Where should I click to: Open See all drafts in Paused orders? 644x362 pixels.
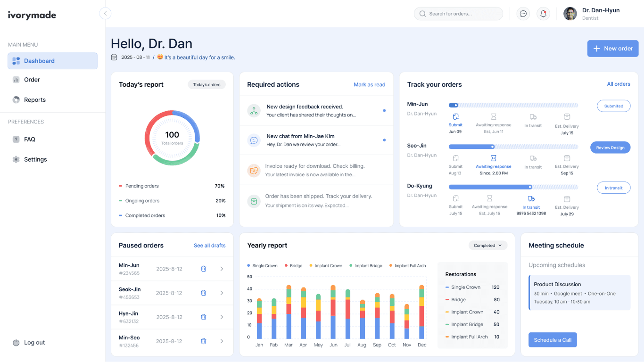(x=210, y=245)
